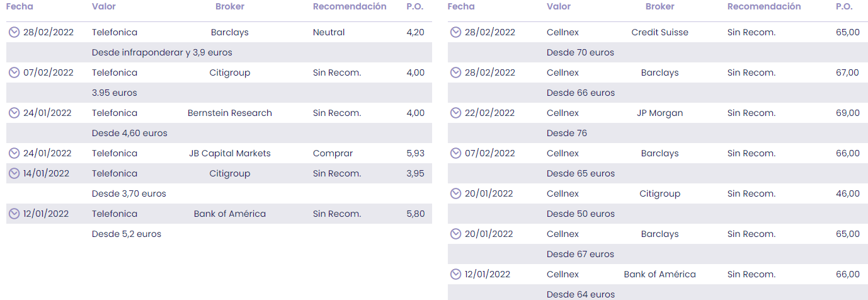Click Broker column header in Cellnex table
This screenshot has width=868, height=300.
coord(660,6)
